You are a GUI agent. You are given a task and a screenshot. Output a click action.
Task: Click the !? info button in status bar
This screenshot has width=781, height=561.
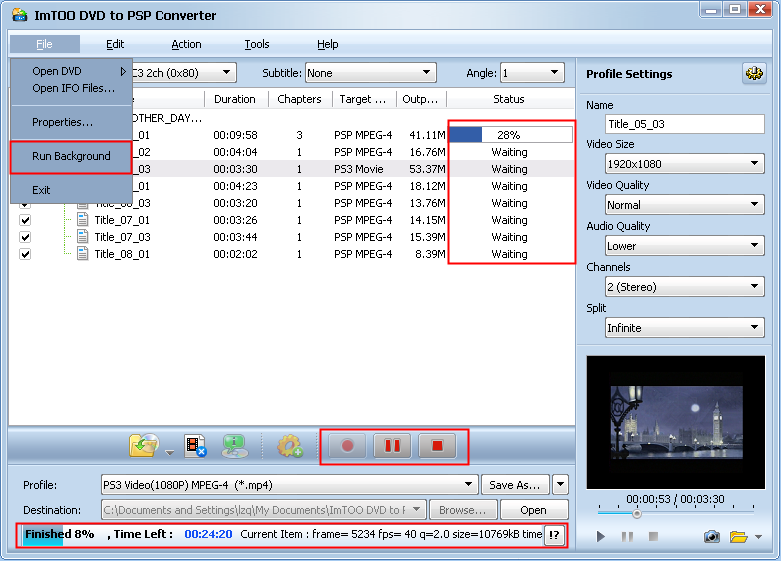pos(554,535)
